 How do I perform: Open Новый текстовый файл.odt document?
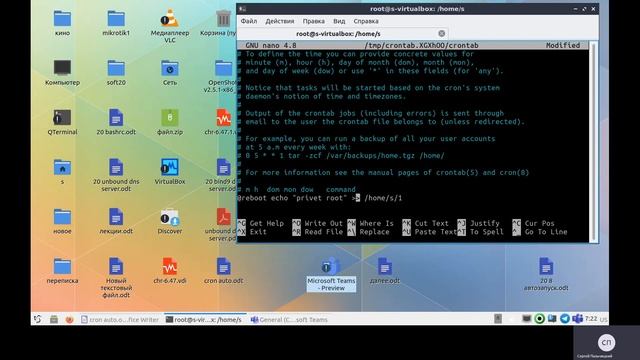tap(116, 267)
